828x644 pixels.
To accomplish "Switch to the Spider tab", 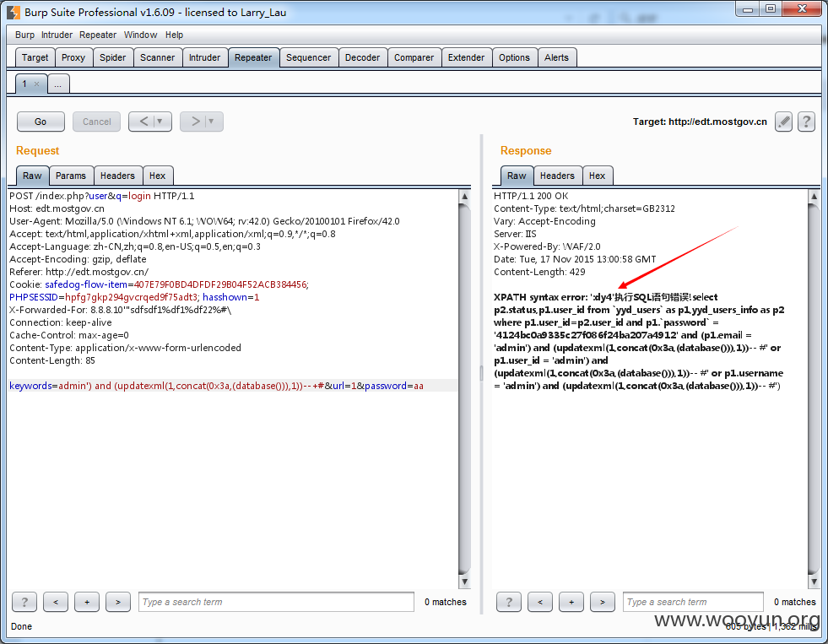I will (113, 57).
